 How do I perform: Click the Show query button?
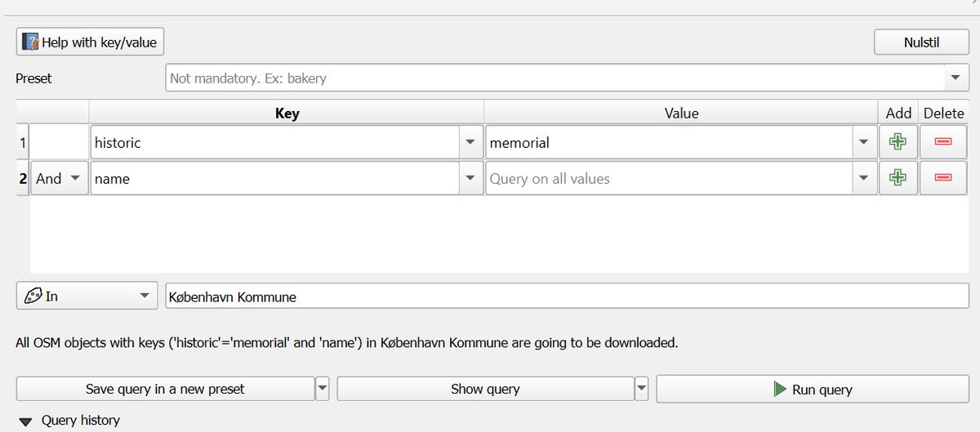(x=485, y=389)
